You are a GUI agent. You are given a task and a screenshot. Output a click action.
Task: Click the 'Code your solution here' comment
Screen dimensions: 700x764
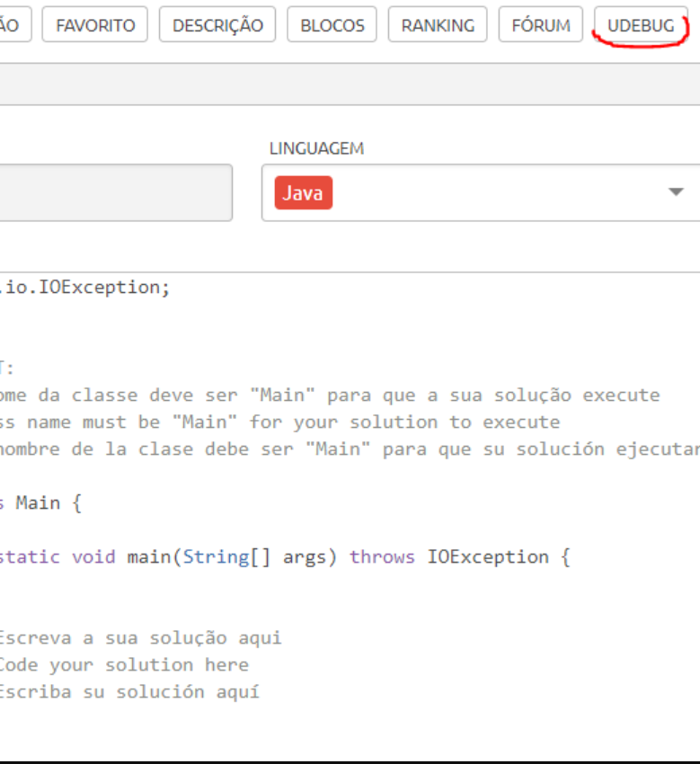124,664
